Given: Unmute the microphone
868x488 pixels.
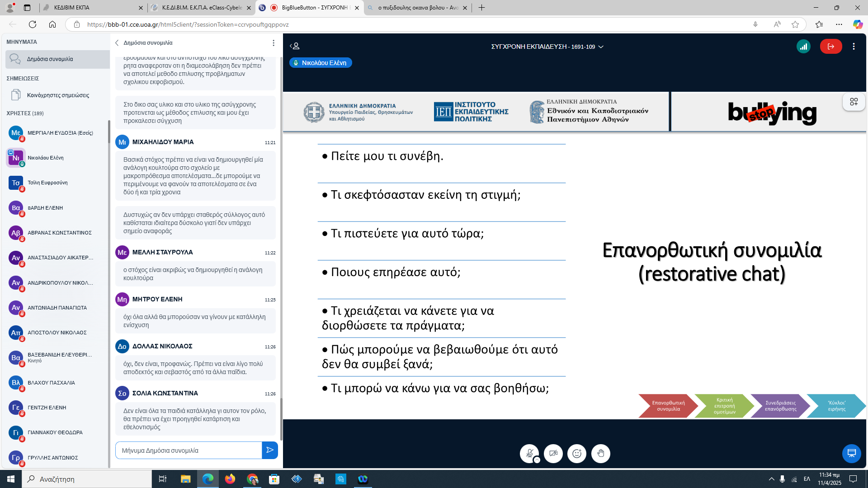Looking at the screenshot, I should 529,453.
